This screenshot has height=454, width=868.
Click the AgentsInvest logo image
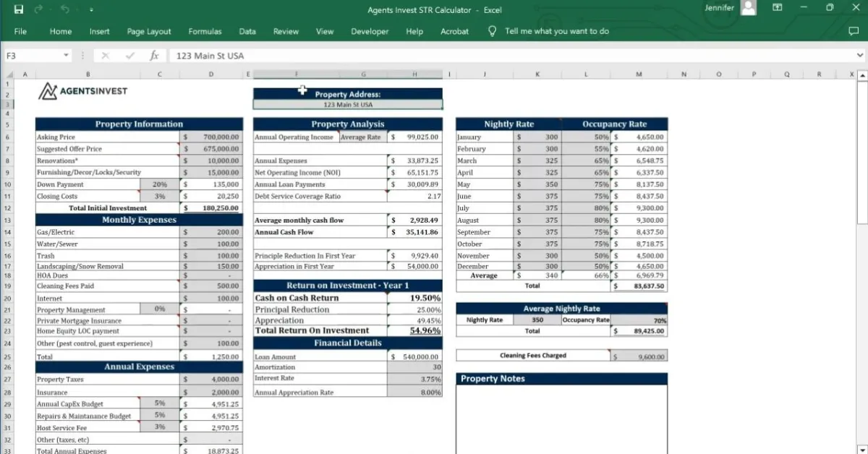click(83, 91)
